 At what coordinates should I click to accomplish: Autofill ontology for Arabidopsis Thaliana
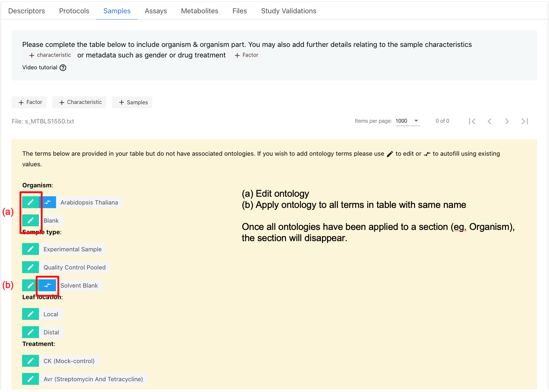pos(48,202)
